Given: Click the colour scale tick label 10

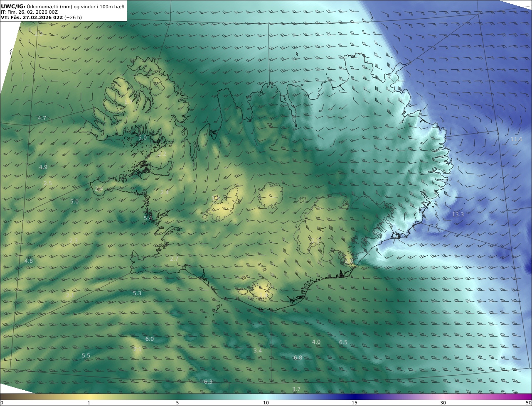Looking at the screenshot, I should point(266,403).
